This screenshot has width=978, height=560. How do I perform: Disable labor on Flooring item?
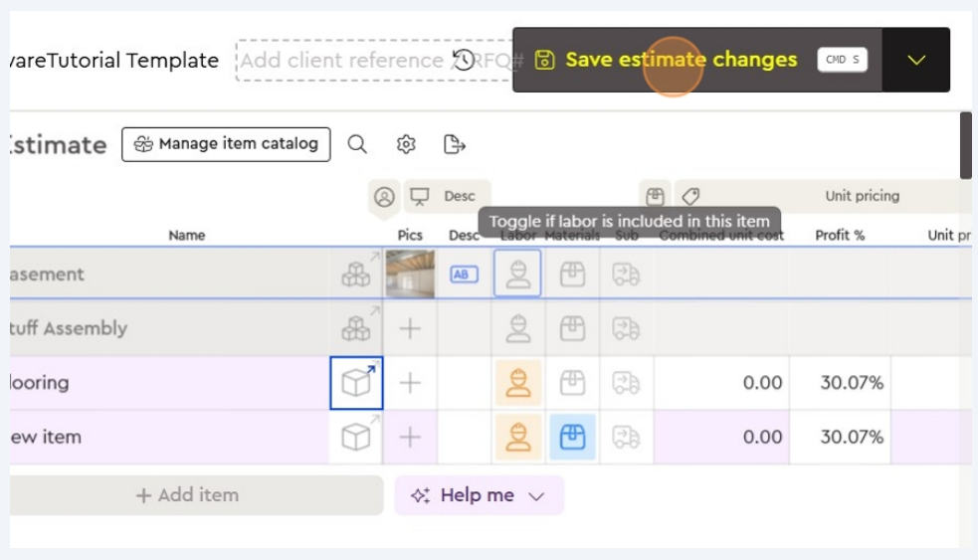pos(517,383)
